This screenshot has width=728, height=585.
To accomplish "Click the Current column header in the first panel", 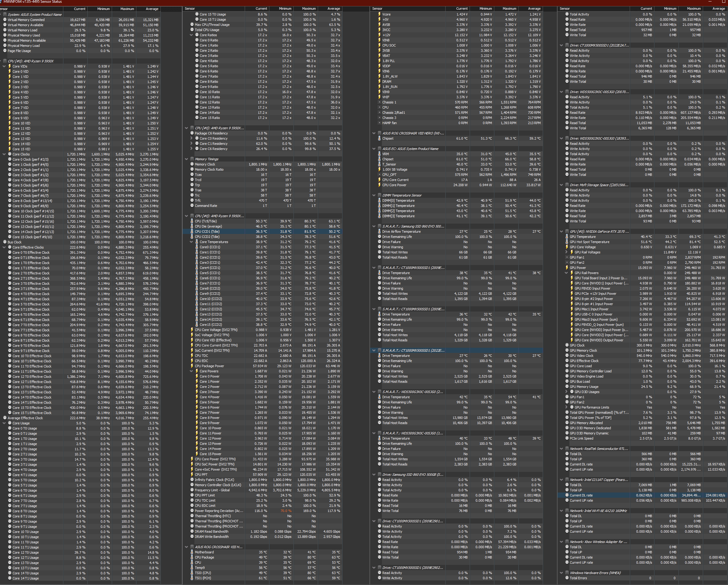I will [x=75, y=9].
